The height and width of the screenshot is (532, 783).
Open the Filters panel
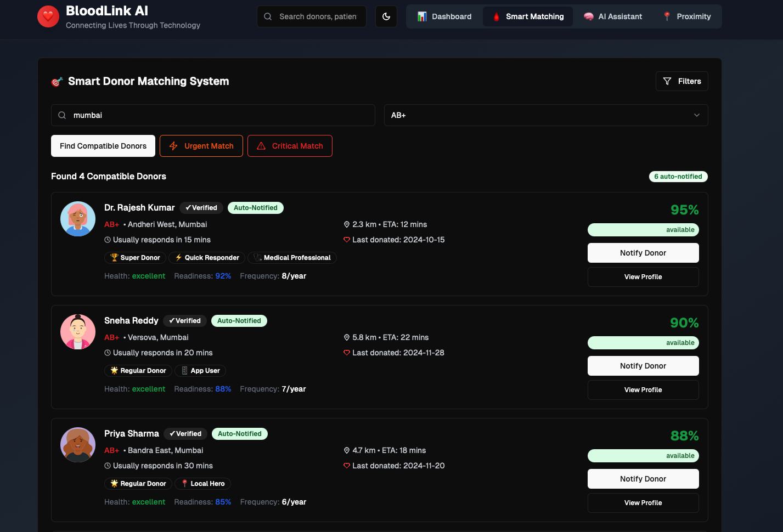pyautogui.click(x=682, y=81)
